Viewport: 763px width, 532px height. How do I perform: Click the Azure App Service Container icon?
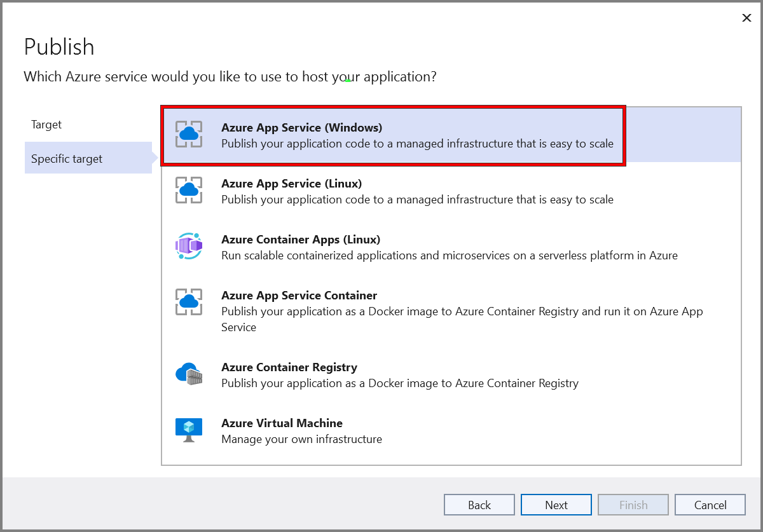tap(188, 302)
